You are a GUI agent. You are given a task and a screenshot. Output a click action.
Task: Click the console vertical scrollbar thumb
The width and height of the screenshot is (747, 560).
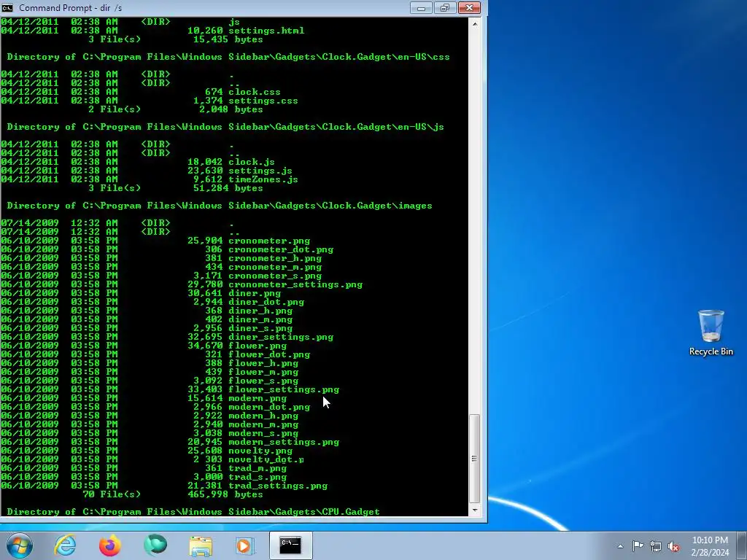pyautogui.click(x=474, y=459)
